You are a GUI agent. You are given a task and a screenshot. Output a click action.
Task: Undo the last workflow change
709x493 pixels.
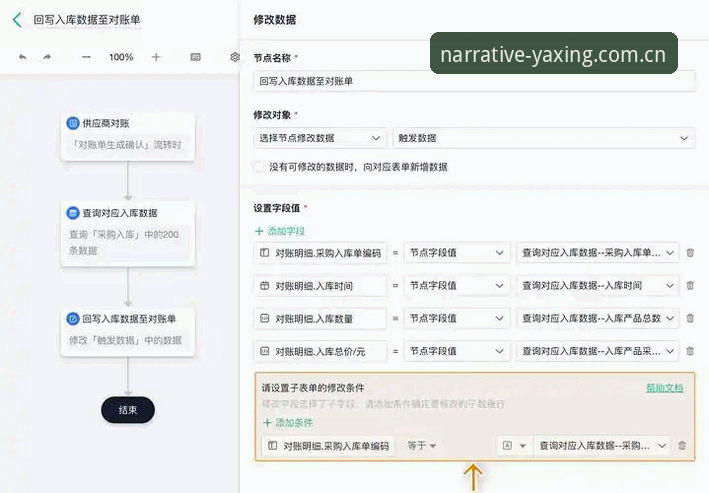tap(23, 57)
